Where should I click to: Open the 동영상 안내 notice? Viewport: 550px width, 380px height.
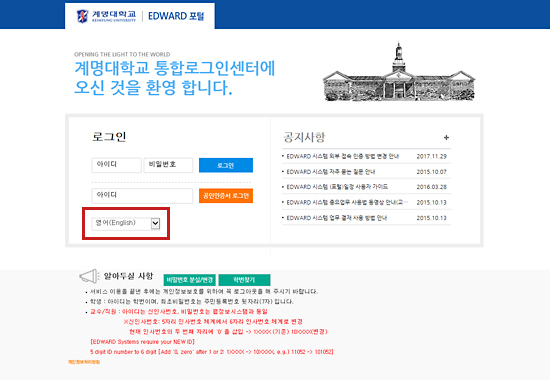click(x=347, y=202)
